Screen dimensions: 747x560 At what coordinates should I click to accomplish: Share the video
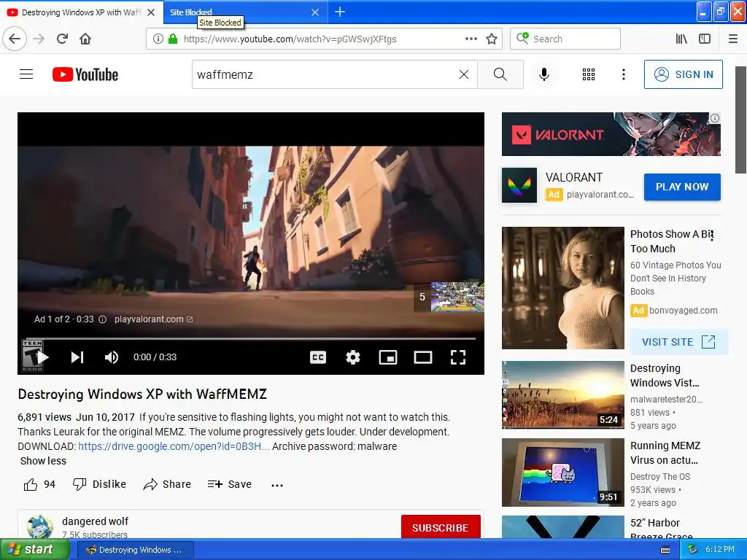coord(167,484)
